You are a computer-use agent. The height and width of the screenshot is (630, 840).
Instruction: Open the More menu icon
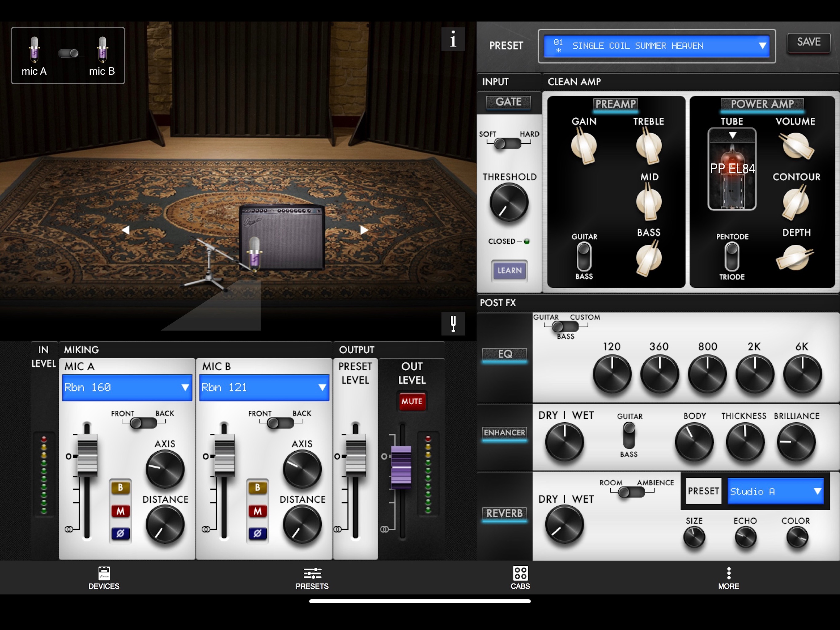click(728, 578)
